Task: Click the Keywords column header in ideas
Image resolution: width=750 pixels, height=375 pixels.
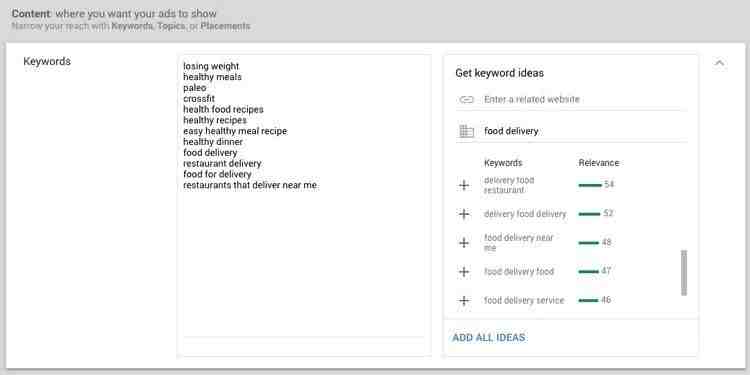Action: (503, 163)
